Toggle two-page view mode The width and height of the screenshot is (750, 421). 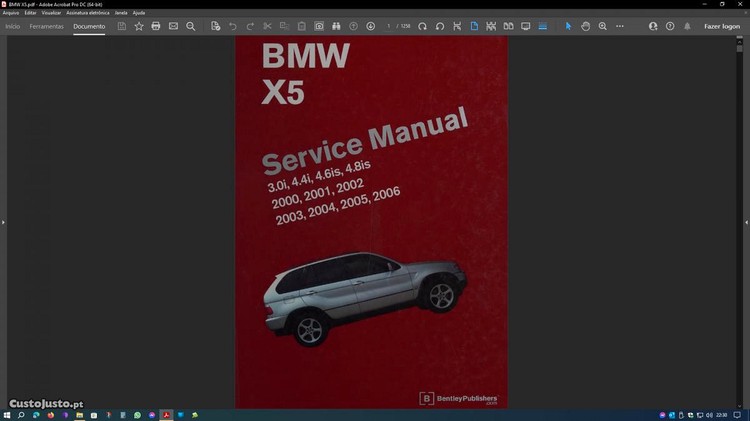pyautogui.click(x=508, y=26)
